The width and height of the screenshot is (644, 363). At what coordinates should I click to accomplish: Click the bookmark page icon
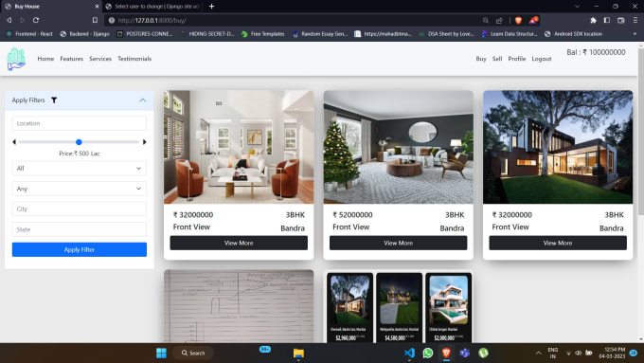coord(95,20)
